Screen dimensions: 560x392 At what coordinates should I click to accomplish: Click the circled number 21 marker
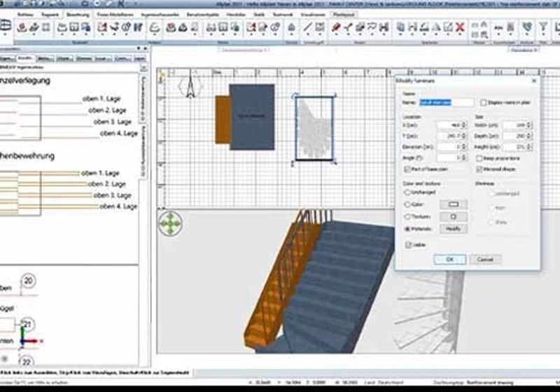(x=27, y=325)
